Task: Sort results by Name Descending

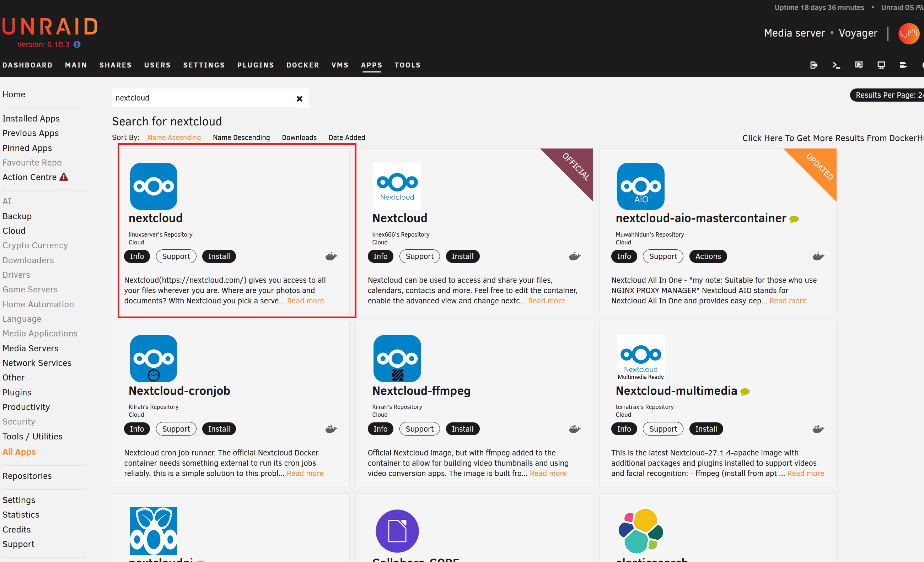Action: pos(241,137)
